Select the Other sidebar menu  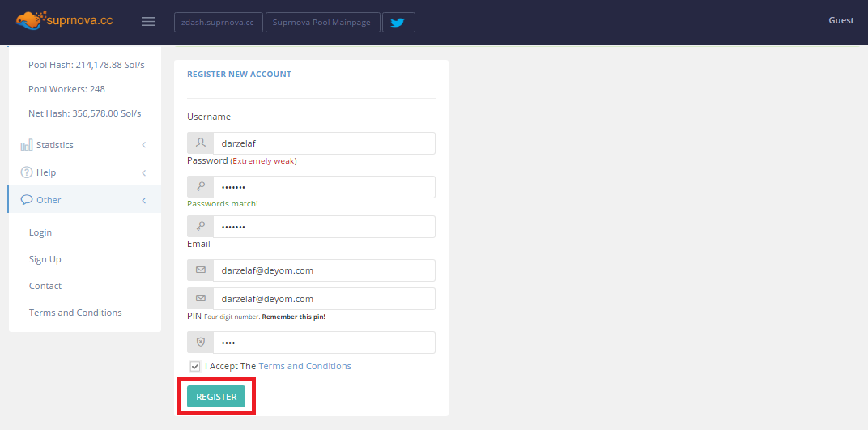click(85, 200)
